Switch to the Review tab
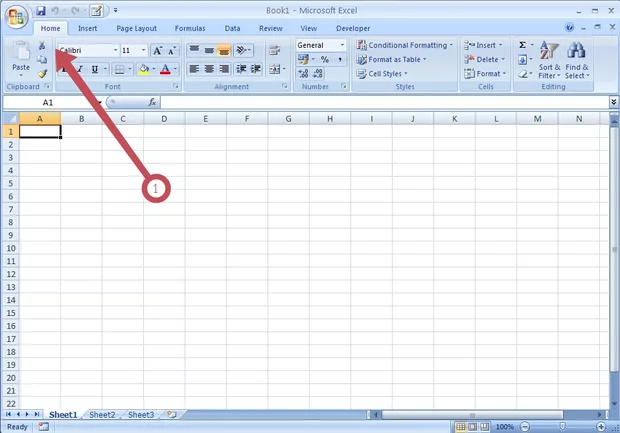The width and height of the screenshot is (620, 433). [x=270, y=28]
